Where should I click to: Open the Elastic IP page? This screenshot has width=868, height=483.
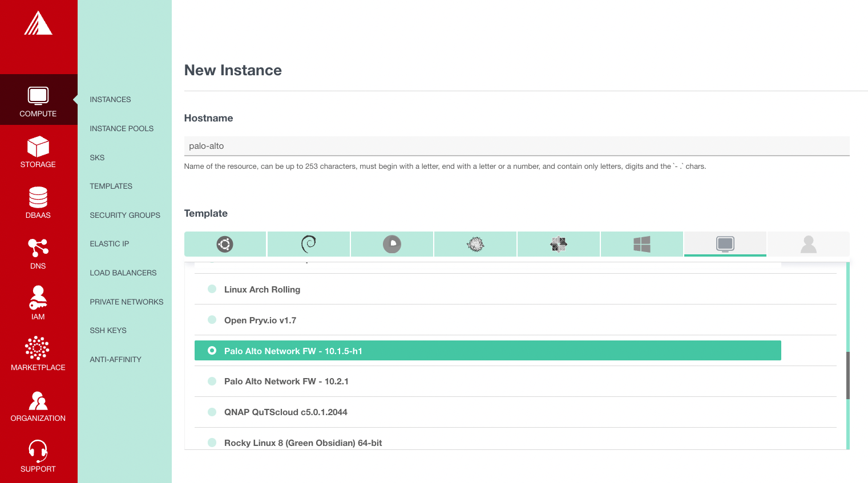(109, 243)
